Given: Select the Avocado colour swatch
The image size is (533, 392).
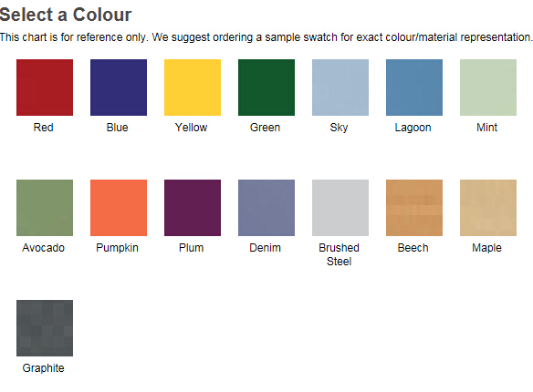Looking at the screenshot, I should coord(45,208).
